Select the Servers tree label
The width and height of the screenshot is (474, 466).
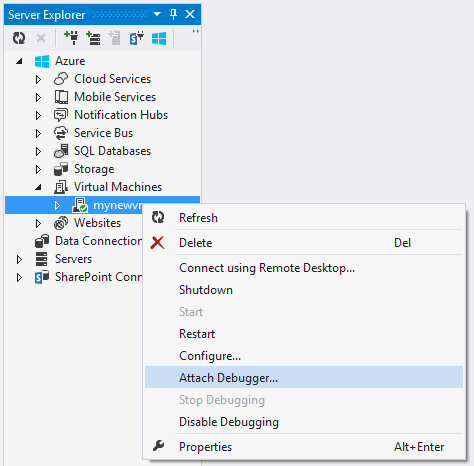click(73, 259)
